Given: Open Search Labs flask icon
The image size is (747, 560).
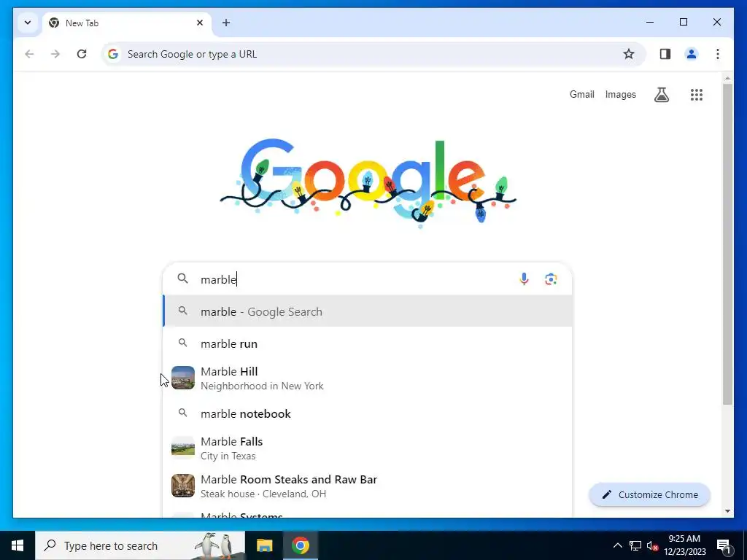Looking at the screenshot, I should pyautogui.click(x=661, y=95).
